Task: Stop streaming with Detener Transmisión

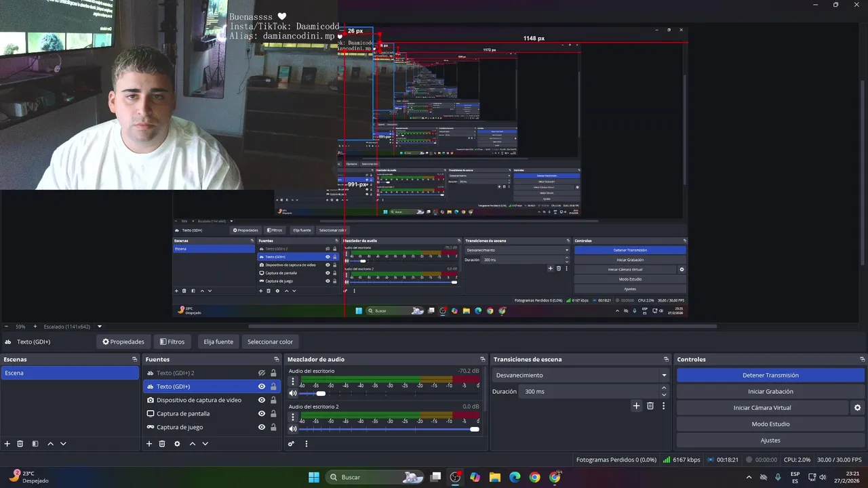Action: 770,375
